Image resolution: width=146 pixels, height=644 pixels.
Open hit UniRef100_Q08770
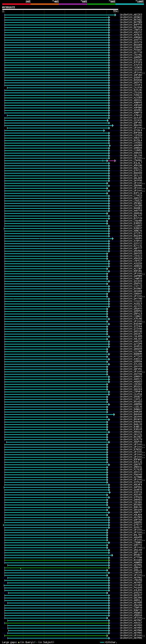131,40
